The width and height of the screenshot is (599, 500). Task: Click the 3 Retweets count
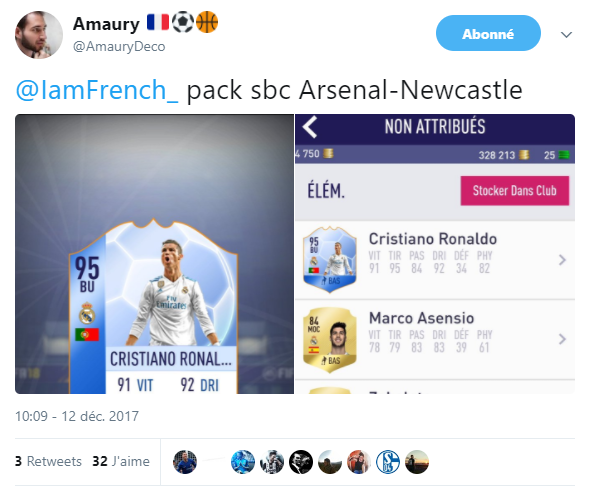point(49,461)
